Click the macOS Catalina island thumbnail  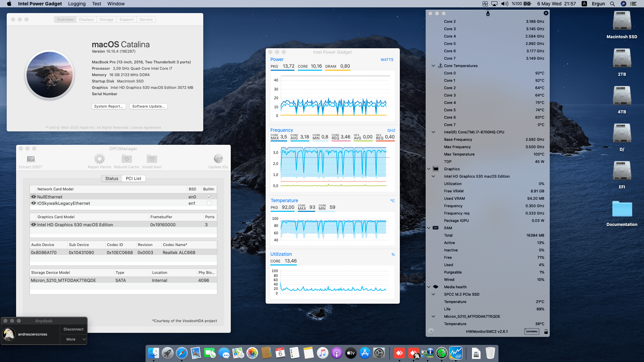pyautogui.click(x=49, y=74)
